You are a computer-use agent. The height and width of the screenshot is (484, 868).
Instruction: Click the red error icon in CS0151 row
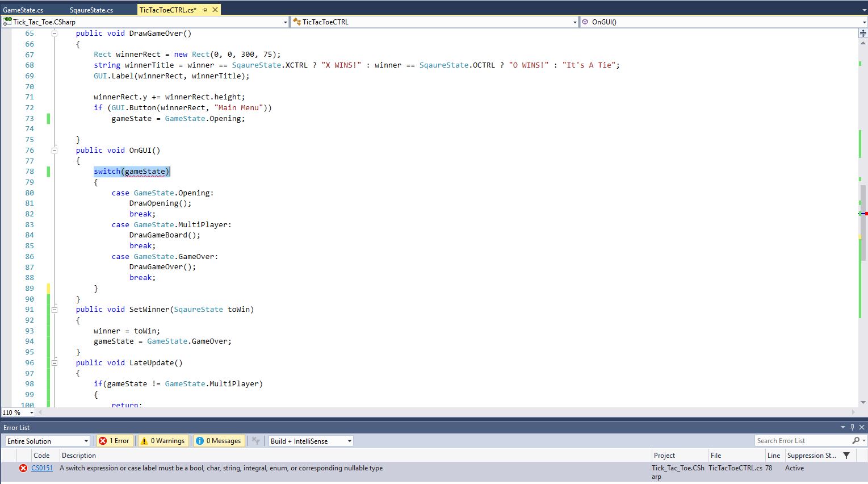click(23, 468)
